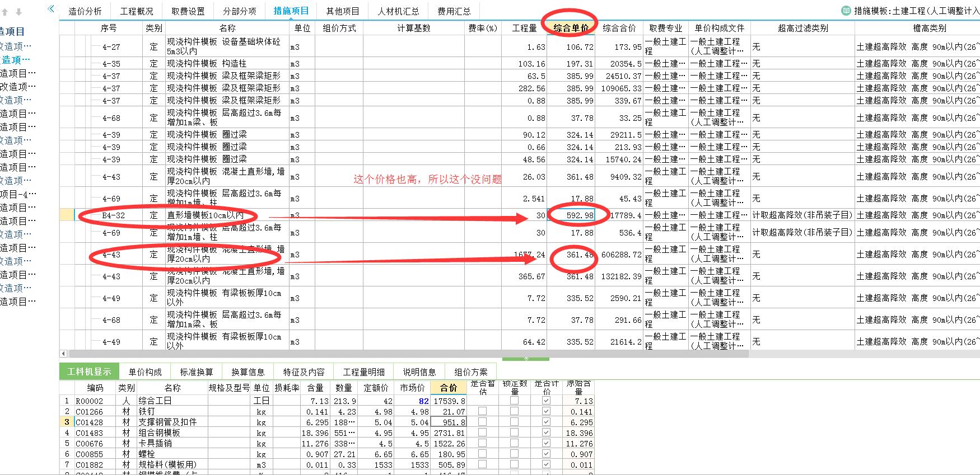Click market price 82 for 综合工日
980x475 pixels.
click(412, 401)
